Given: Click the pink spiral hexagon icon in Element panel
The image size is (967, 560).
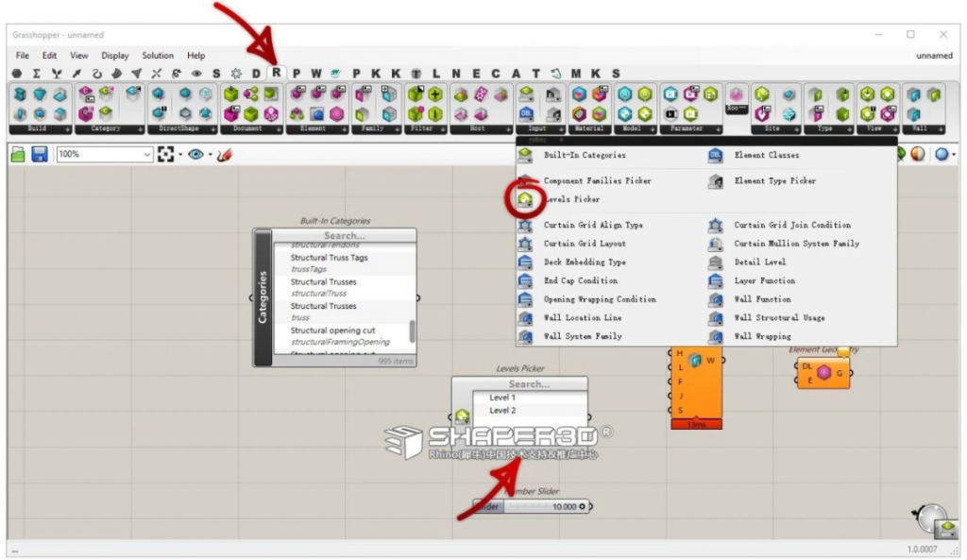Looking at the screenshot, I should [x=337, y=113].
